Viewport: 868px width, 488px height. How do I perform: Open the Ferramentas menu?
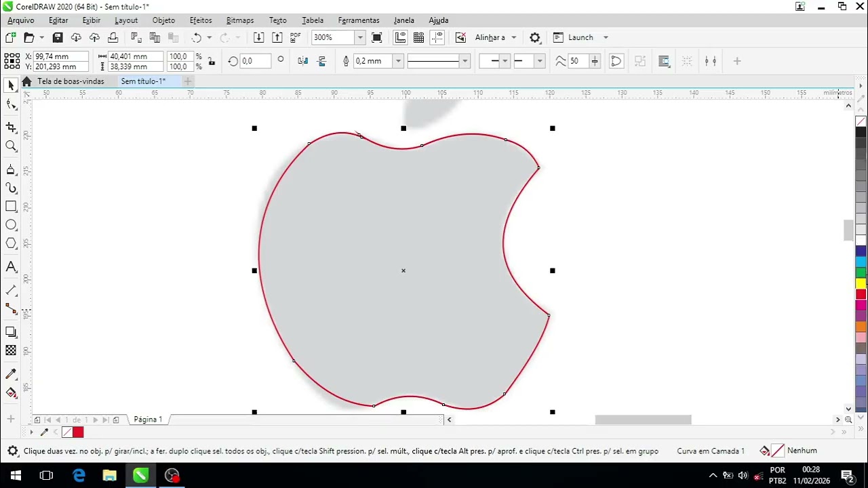pos(359,20)
